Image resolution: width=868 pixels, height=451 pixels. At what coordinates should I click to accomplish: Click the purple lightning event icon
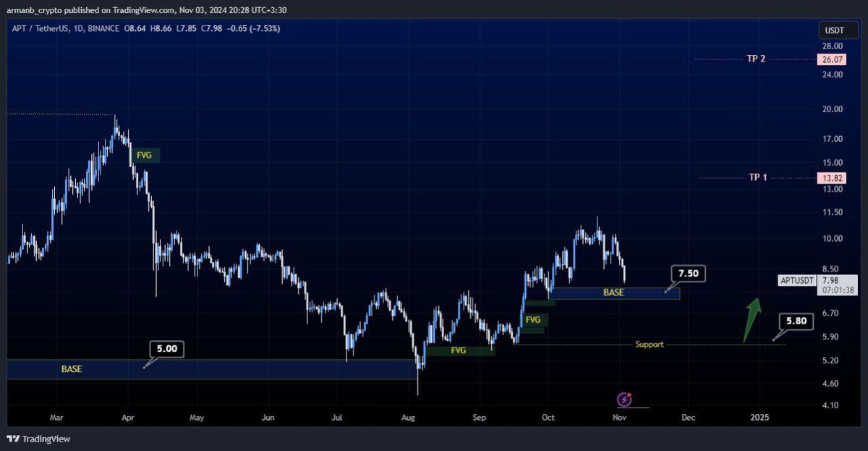click(624, 399)
